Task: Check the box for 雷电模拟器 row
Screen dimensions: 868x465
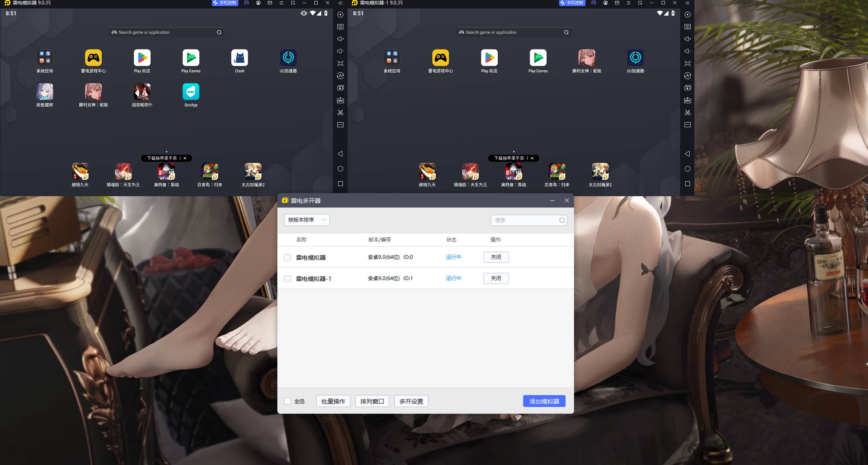Action: pyautogui.click(x=288, y=258)
